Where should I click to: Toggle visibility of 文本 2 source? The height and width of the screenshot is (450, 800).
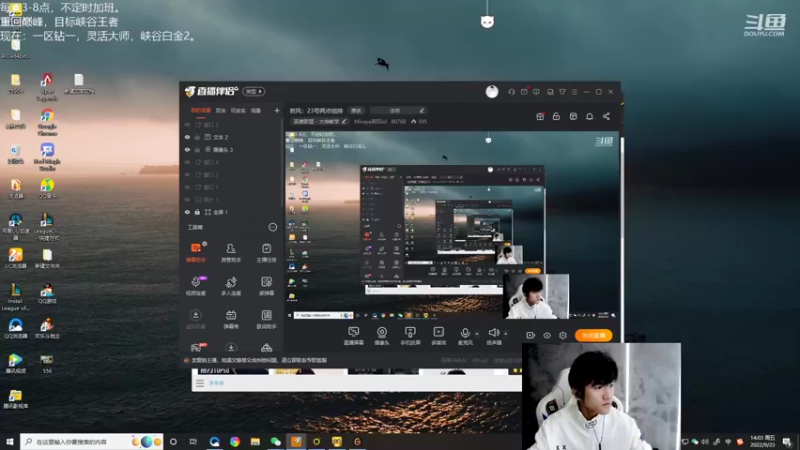(187, 137)
